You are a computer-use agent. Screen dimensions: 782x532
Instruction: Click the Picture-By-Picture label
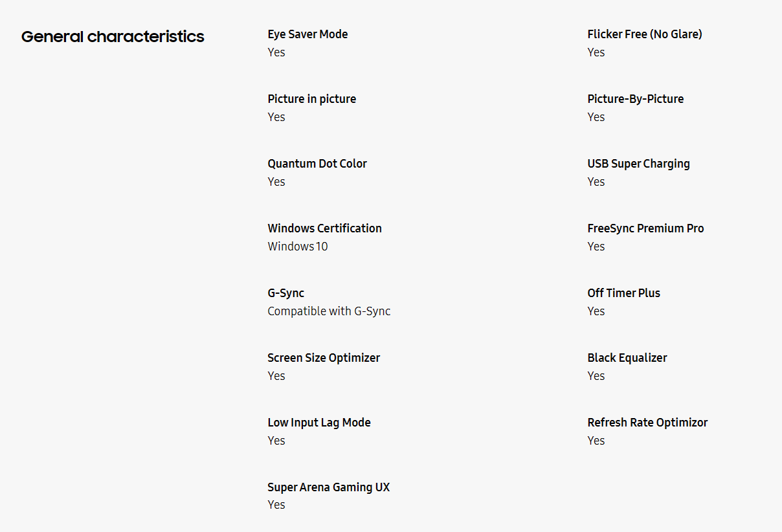635,99
